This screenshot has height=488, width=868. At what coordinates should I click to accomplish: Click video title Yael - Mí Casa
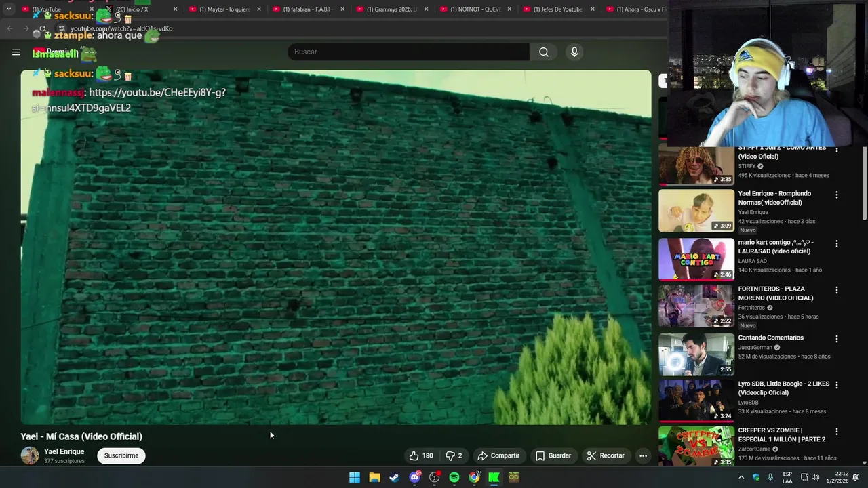(81, 436)
